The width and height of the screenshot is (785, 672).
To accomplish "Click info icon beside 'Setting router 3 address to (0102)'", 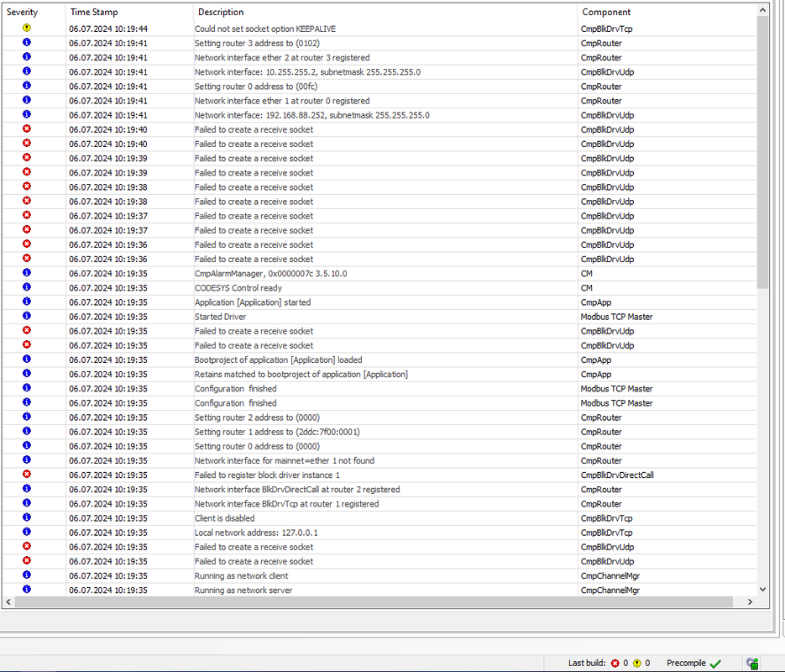I will pyautogui.click(x=27, y=43).
